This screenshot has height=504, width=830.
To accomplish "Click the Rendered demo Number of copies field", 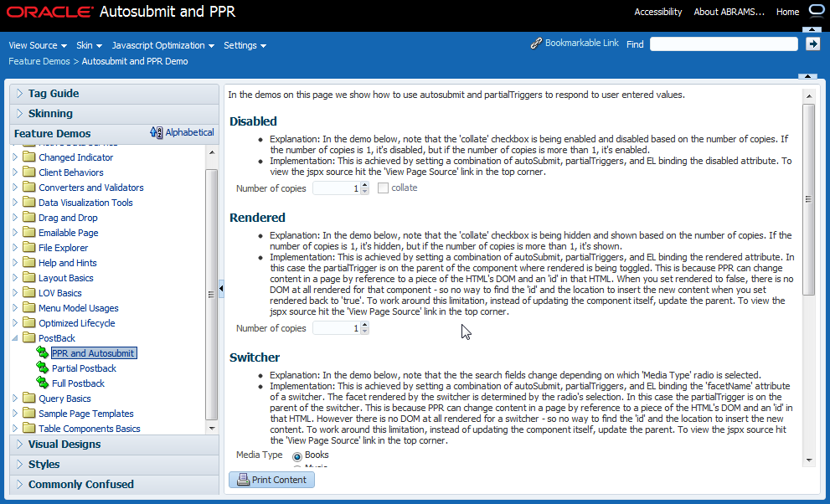I will [337, 328].
